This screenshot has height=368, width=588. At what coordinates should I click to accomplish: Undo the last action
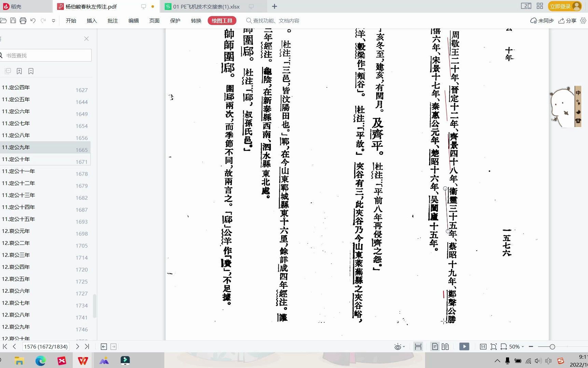pos(33,21)
